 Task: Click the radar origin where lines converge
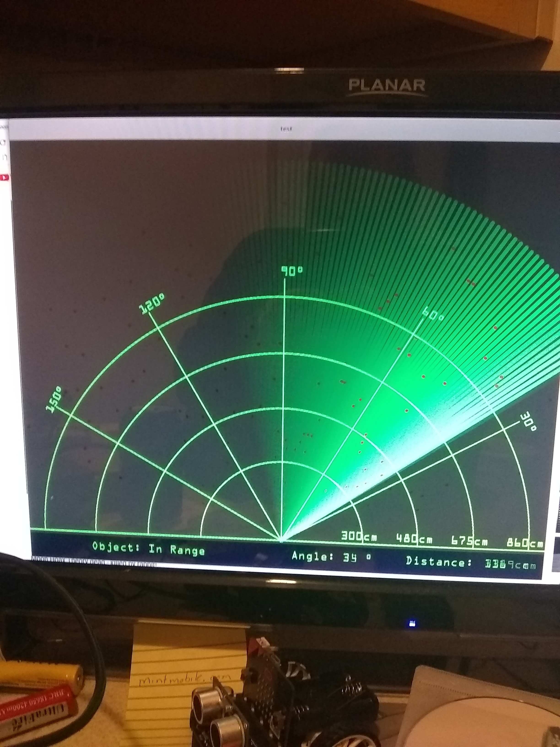tap(282, 540)
